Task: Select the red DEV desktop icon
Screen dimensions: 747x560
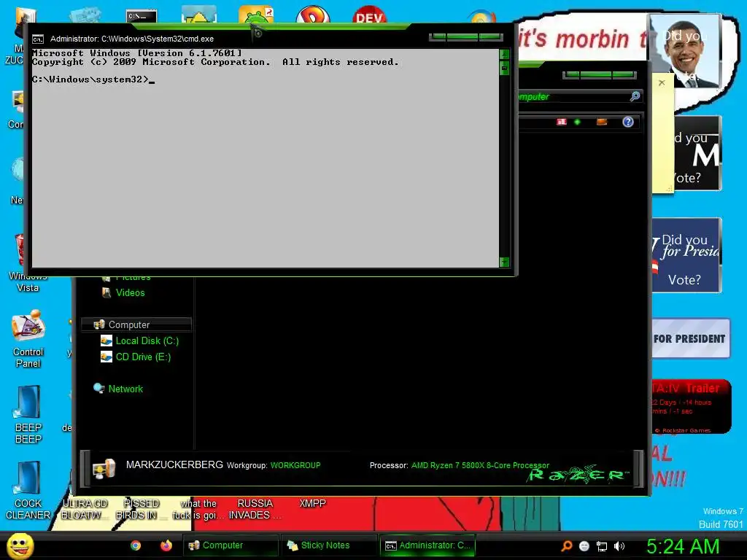Action: point(369,15)
